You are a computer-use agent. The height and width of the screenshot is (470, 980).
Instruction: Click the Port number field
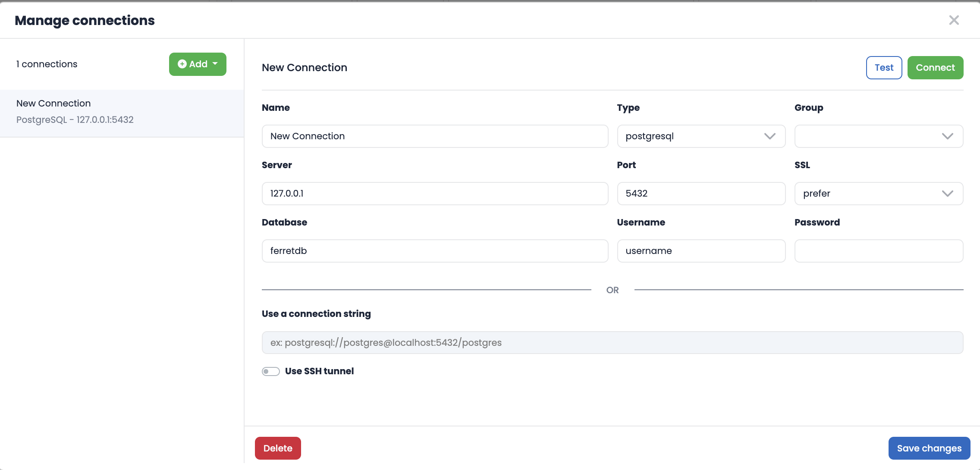701,194
